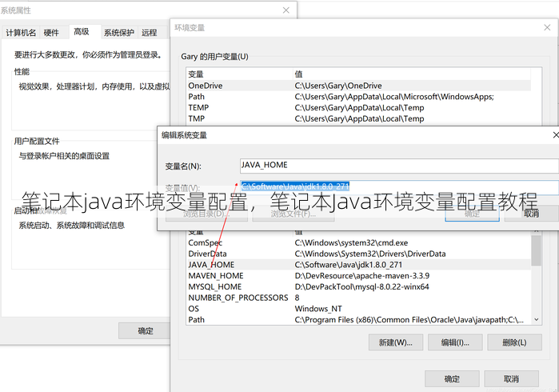
Task: Close the 系统属性 window
Action: (286, 10)
